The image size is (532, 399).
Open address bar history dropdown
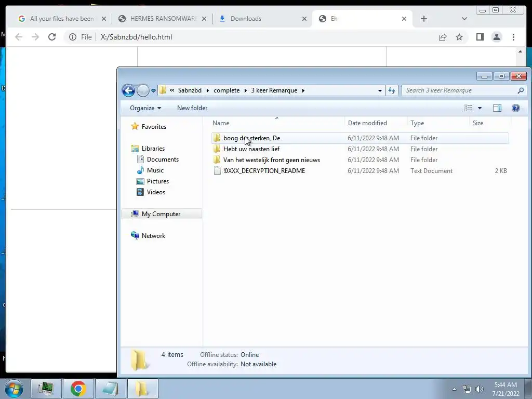(x=380, y=90)
